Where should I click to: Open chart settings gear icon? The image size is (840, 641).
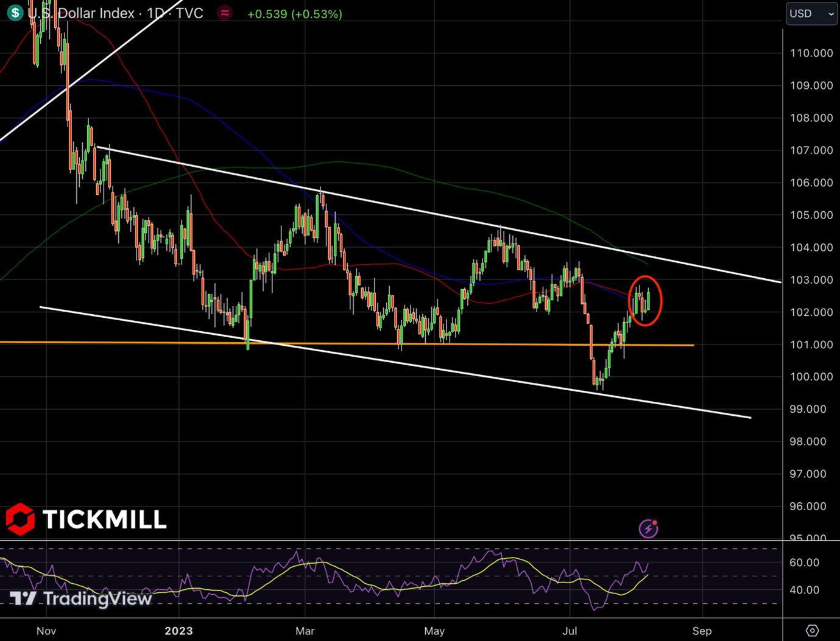tap(812, 631)
